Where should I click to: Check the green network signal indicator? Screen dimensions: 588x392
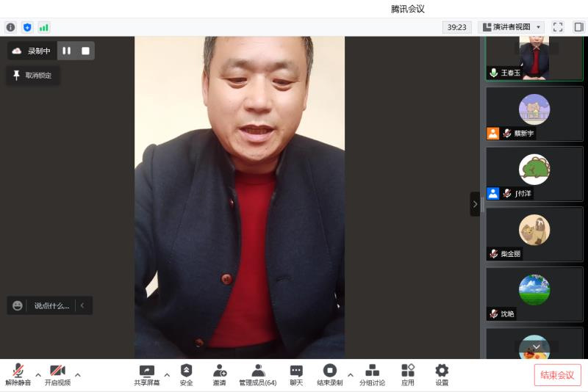44,27
